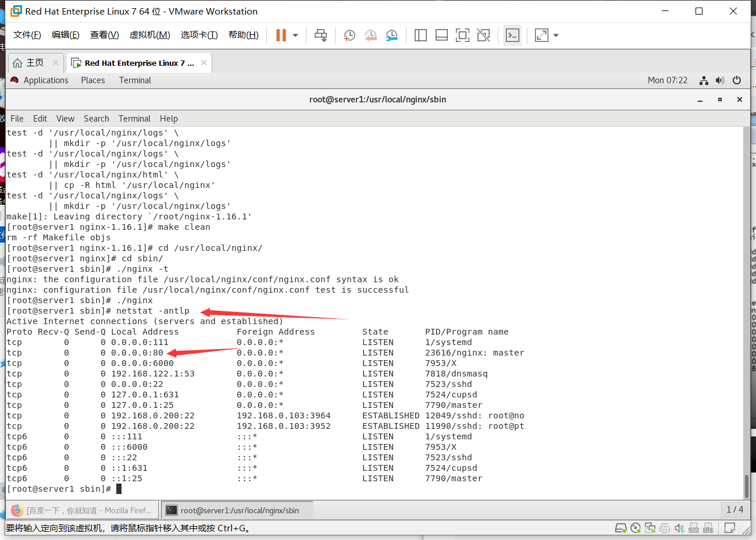Open the GNOME Places menu
Image resolution: width=756 pixels, height=540 pixels.
[93, 80]
